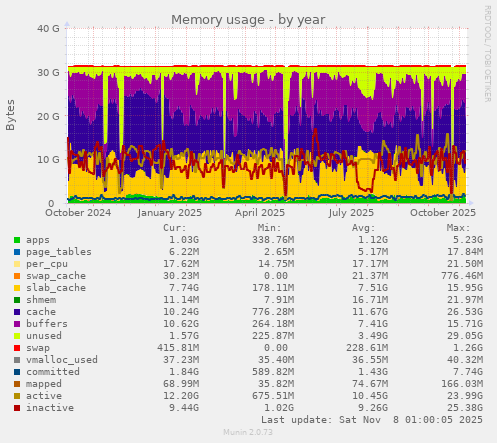The height and width of the screenshot is (443, 497).
Task: Click the 'vmalloc_used' legend label
Action: pos(62,360)
